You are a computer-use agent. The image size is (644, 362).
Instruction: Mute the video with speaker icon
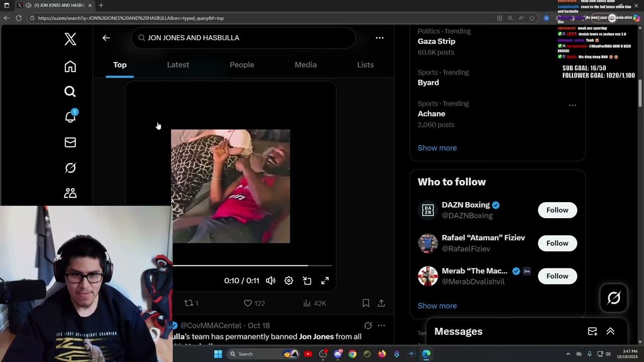click(x=271, y=281)
